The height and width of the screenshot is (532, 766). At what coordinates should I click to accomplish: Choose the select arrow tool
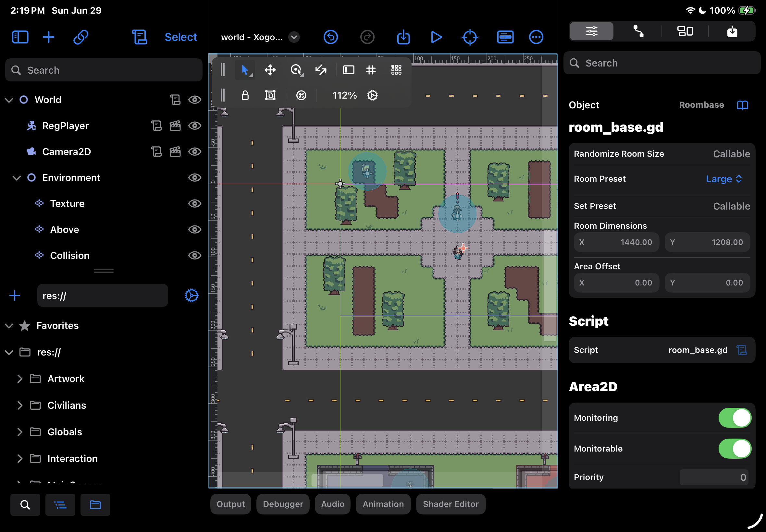click(x=245, y=70)
